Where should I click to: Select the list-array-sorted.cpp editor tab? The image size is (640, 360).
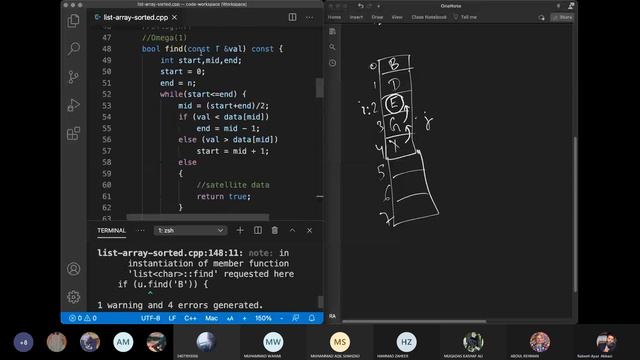[135, 17]
